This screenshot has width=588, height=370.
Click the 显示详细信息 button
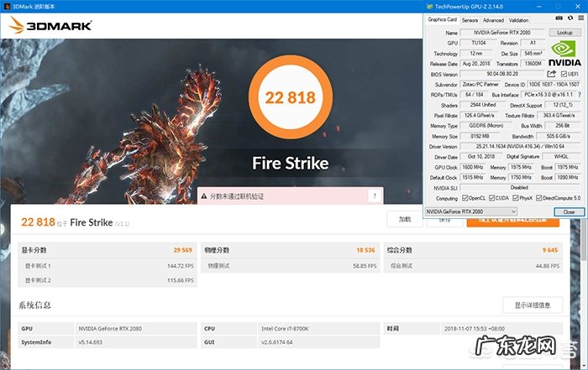[x=533, y=305]
